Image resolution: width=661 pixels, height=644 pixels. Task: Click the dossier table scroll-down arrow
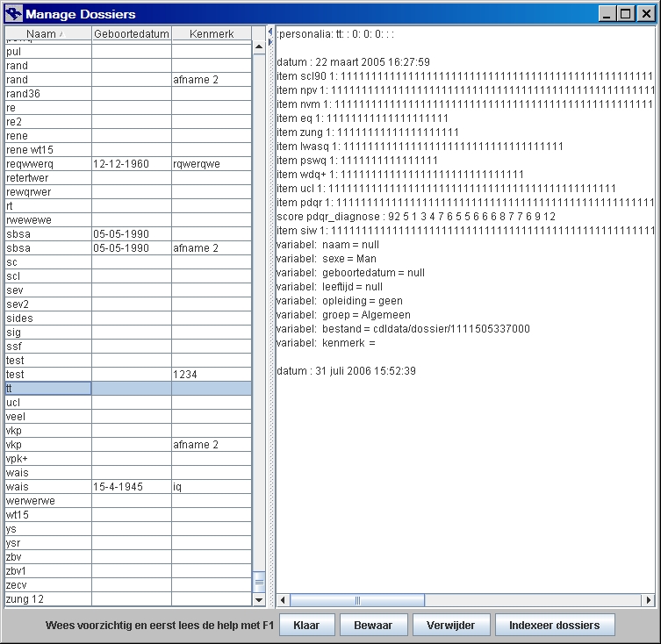[259, 600]
